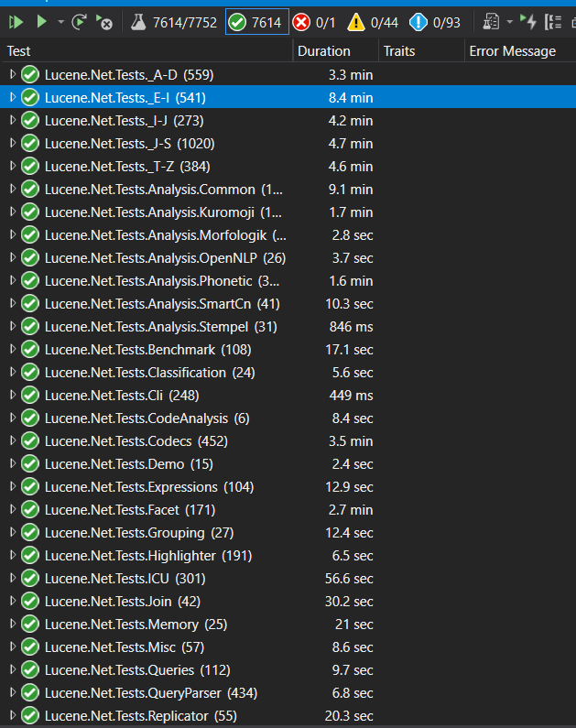576x728 pixels.
Task: Sort by the Duration column header
Action: click(335, 51)
